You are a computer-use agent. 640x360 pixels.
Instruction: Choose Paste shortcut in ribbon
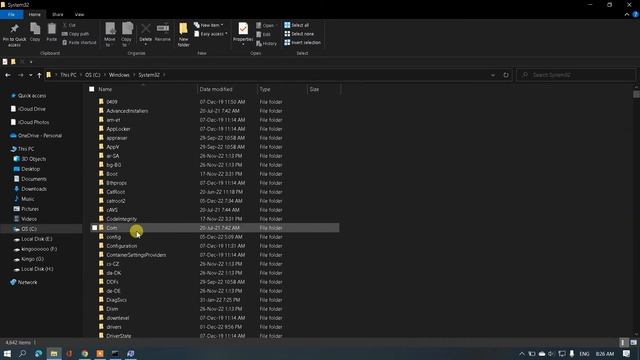pyautogui.click(x=79, y=42)
